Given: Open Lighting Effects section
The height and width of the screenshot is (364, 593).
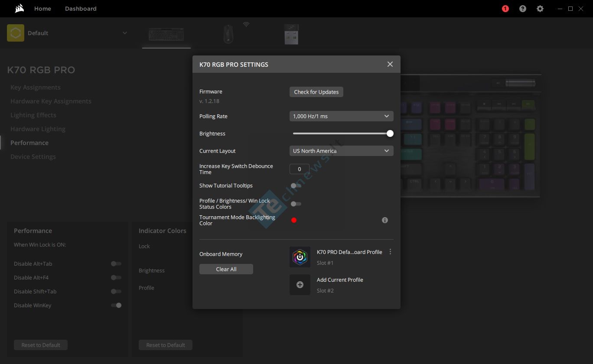Looking at the screenshot, I should pyautogui.click(x=33, y=115).
